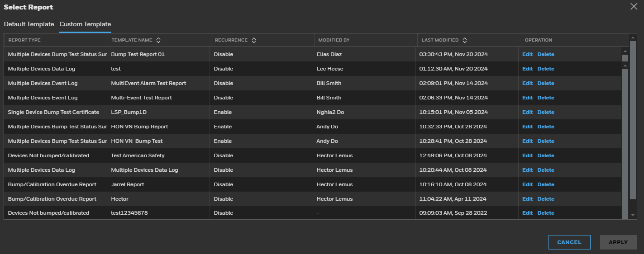The width and height of the screenshot is (644, 254).
Task: Click the outer scrollbar up arrow
Action: 633,38
